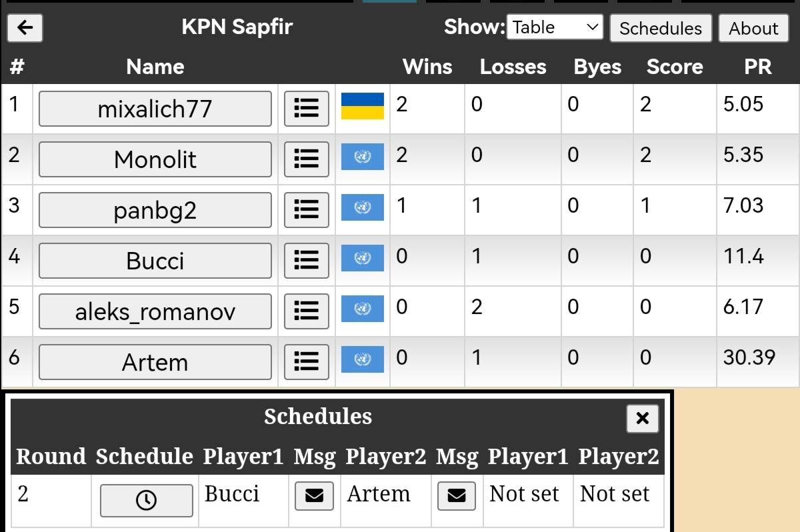Open the match list icon for Monolit

click(x=307, y=159)
